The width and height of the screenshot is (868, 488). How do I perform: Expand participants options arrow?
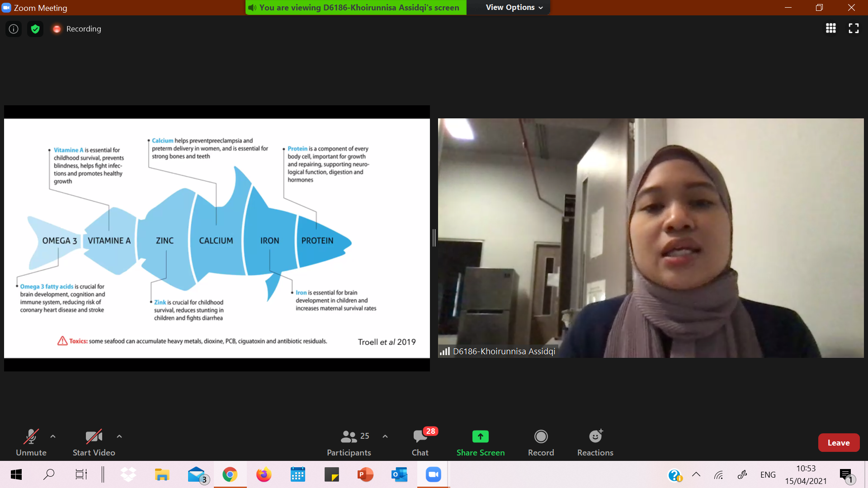[x=385, y=436]
